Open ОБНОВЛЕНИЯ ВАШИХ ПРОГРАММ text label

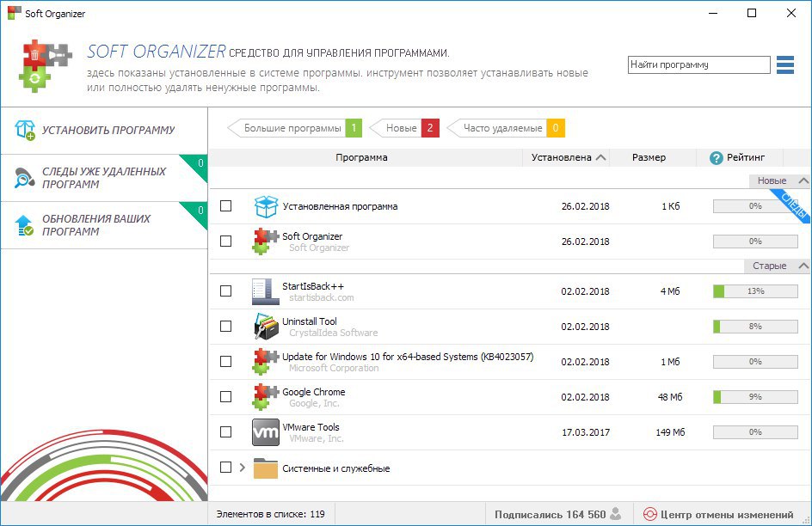point(96,225)
